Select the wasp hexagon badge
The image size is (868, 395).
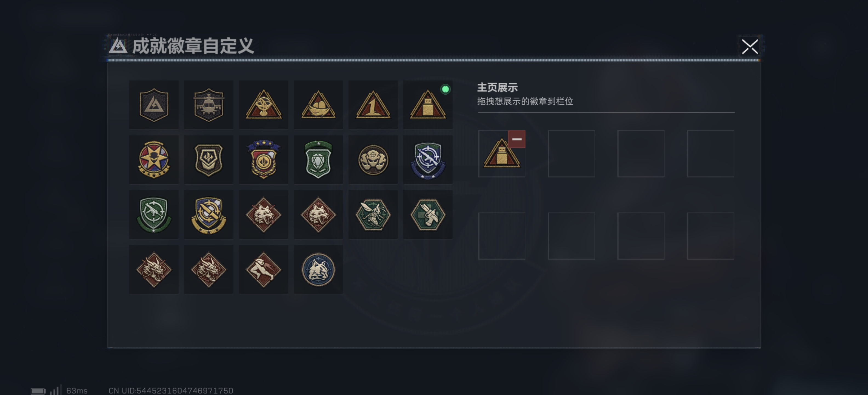(x=373, y=215)
